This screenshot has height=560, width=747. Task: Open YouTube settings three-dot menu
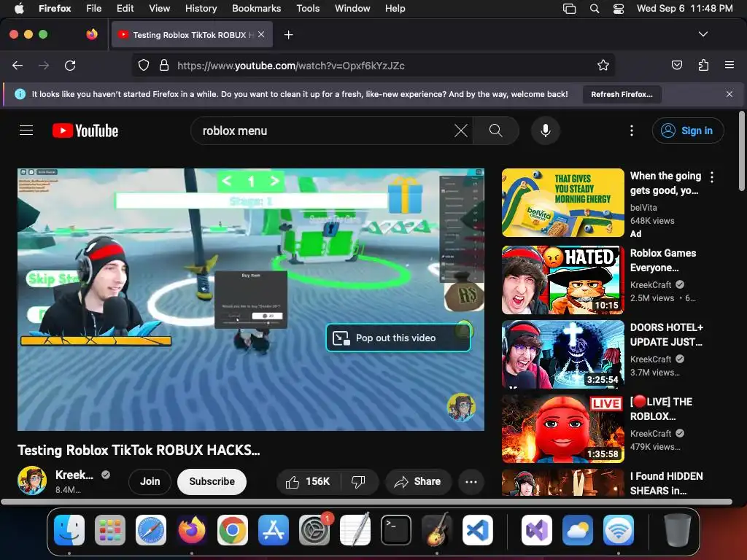(632, 131)
